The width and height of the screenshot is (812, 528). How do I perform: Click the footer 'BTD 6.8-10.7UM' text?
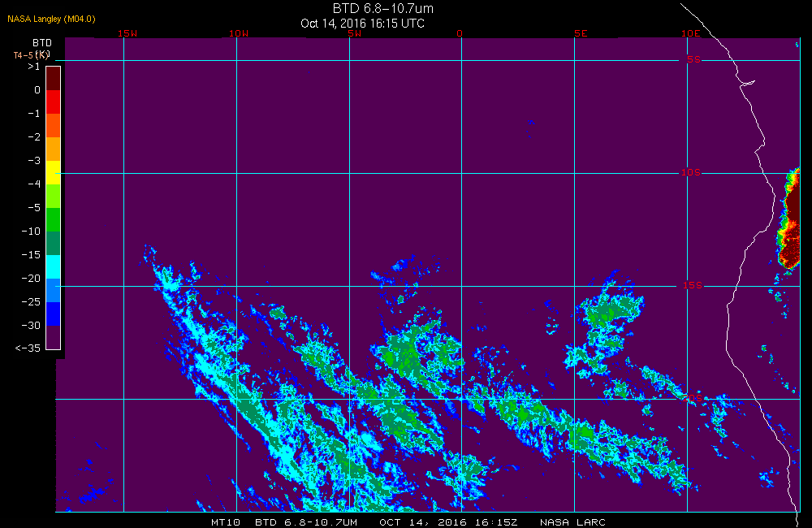[x=306, y=522]
